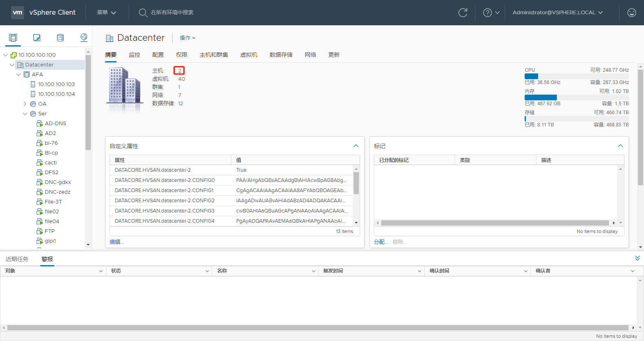
Task: Click the 编辑 link under custom attributes
Action: click(116, 242)
